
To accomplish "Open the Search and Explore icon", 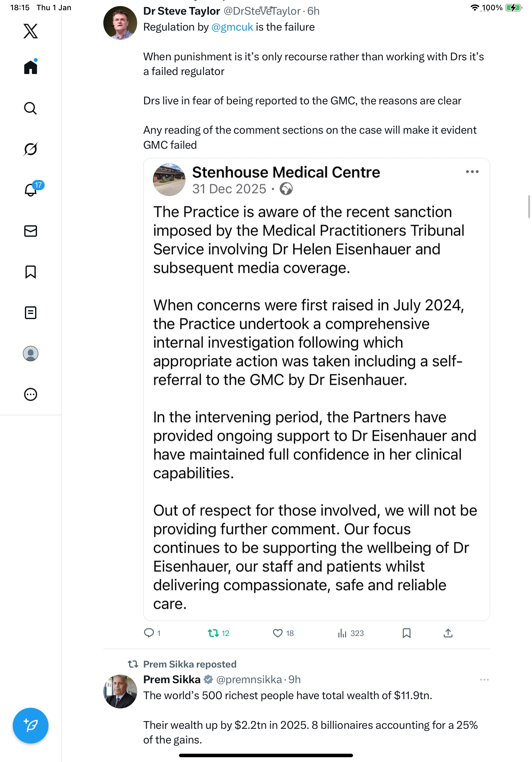I will tap(31, 108).
